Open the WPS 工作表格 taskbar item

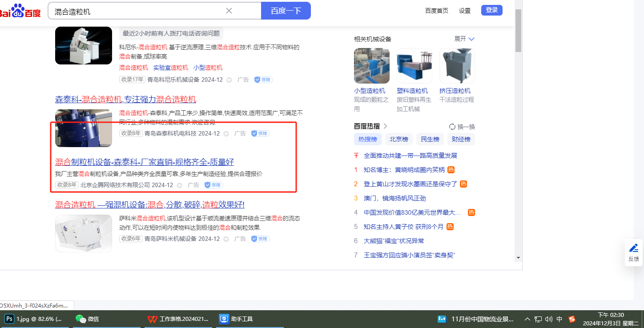178,319
